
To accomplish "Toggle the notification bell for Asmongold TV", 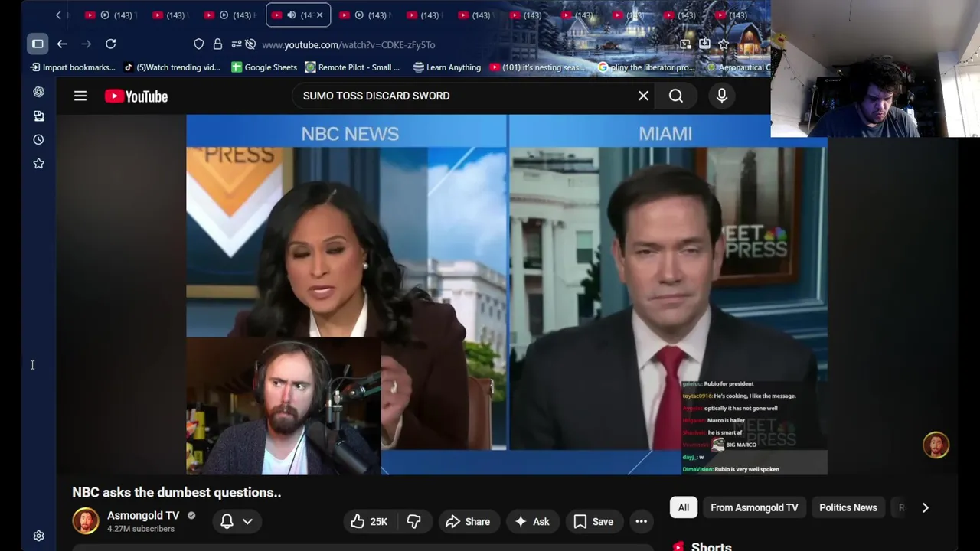I will coord(227,521).
